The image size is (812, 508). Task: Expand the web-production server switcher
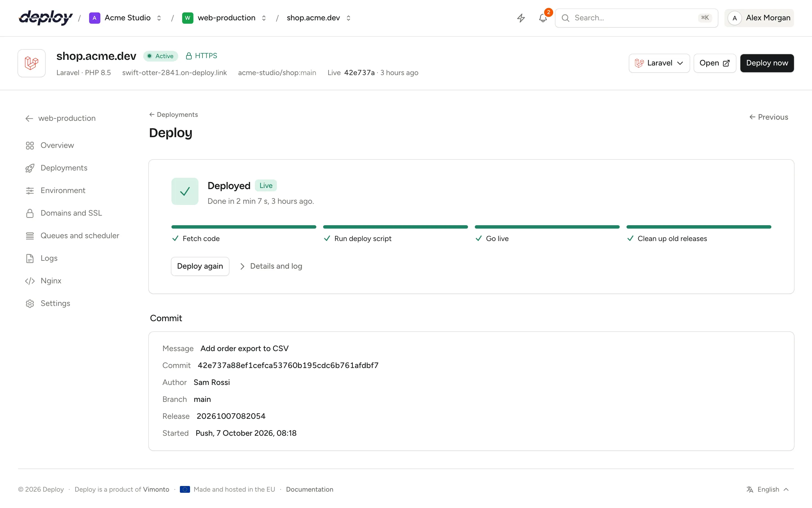click(264, 18)
